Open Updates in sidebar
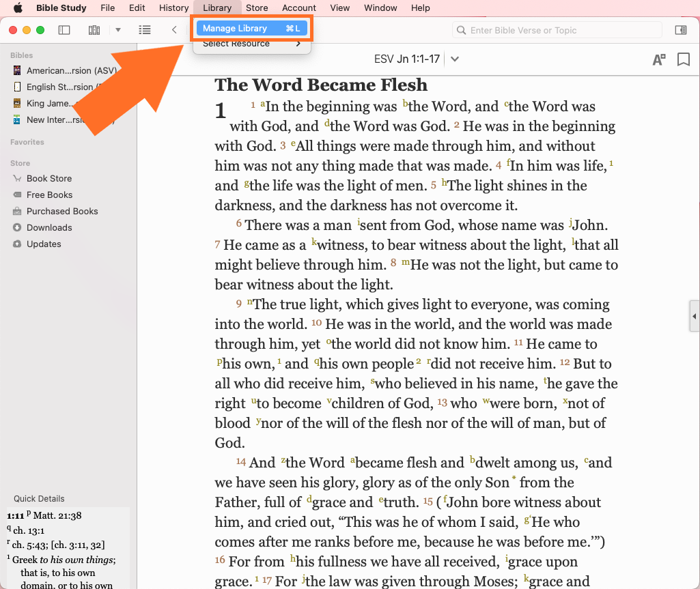Image resolution: width=700 pixels, height=589 pixels. coord(44,244)
